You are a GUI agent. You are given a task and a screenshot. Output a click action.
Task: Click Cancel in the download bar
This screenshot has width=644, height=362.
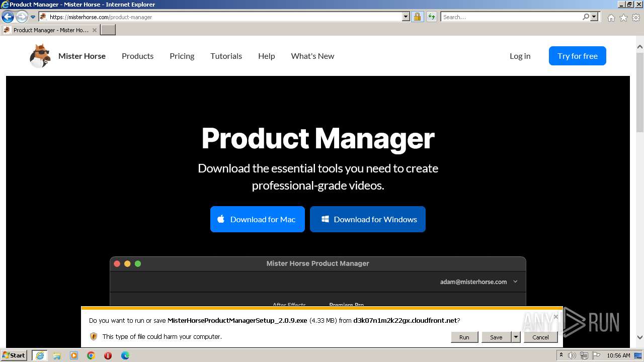(x=540, y=337)
